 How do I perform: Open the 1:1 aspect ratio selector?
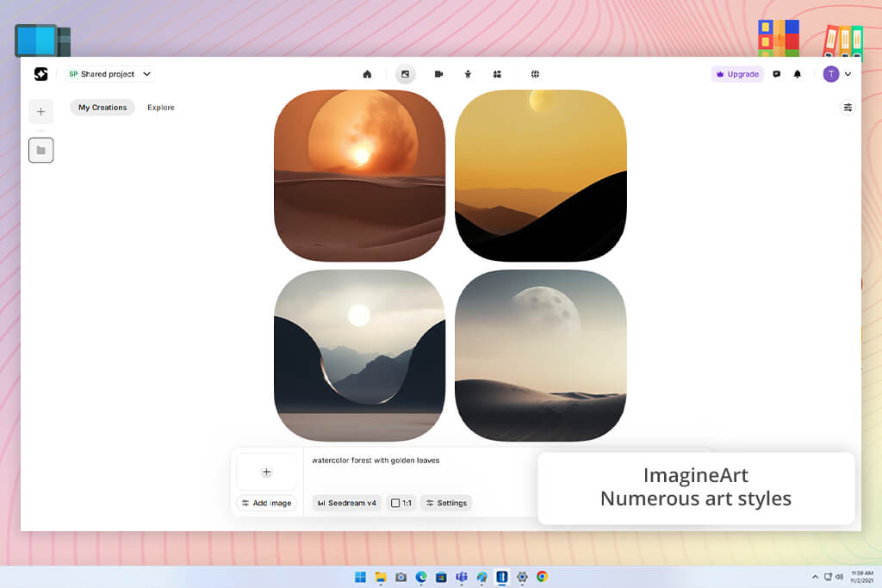[x=401, y=503]
